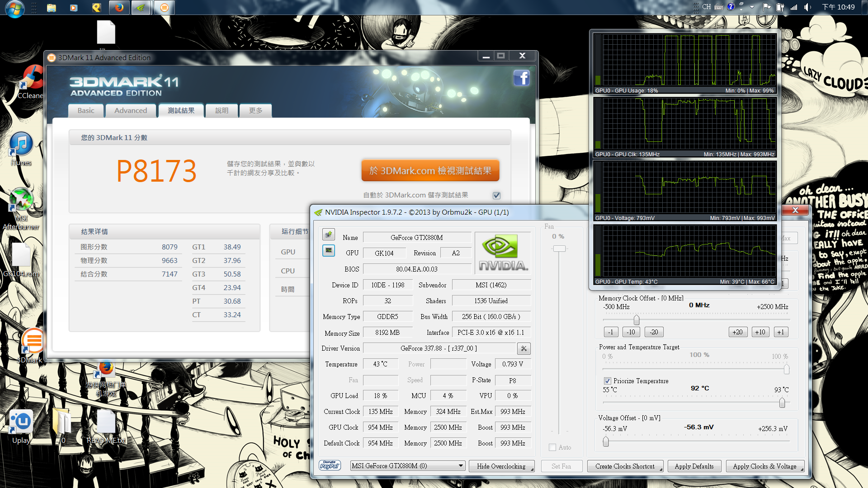Click P8173 score text
The height and width of the screenshot is (488, 868).
point(156,171)
